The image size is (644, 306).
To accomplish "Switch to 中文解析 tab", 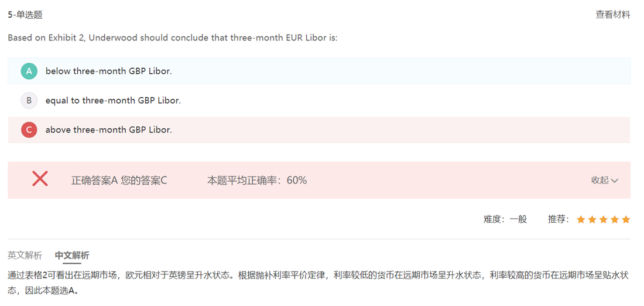I will tap(72, 256).
